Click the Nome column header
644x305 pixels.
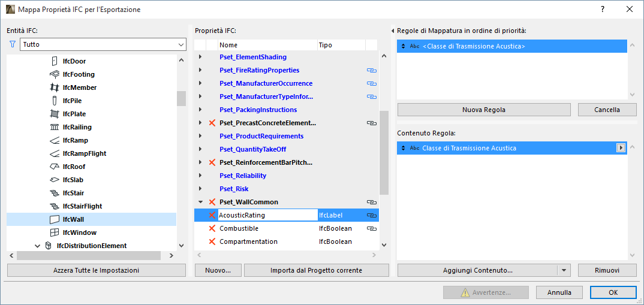point(267,45)
